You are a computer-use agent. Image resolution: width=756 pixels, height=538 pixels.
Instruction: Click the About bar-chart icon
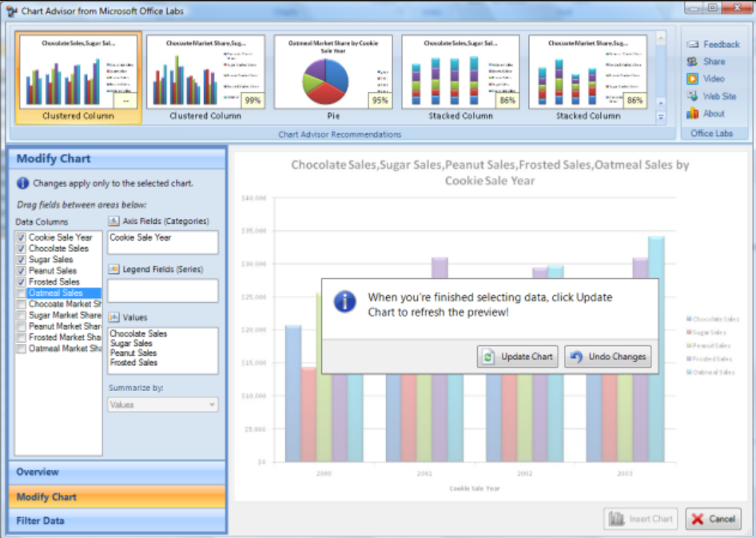pos(692,114)
